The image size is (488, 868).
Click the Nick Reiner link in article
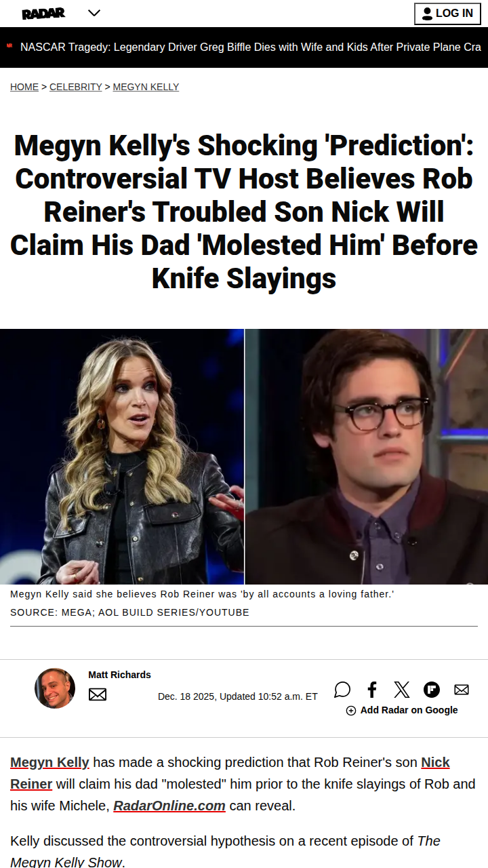coord(230,773)
